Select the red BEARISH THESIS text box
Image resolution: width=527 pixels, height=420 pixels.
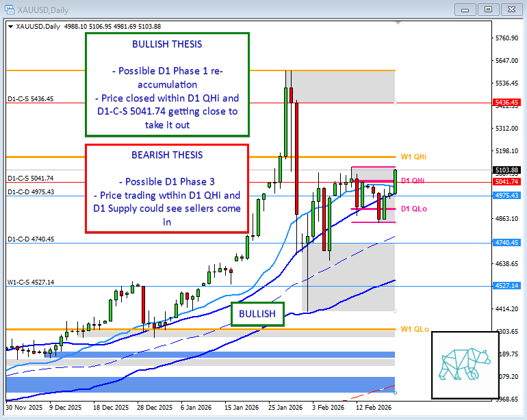coord(166,187)
